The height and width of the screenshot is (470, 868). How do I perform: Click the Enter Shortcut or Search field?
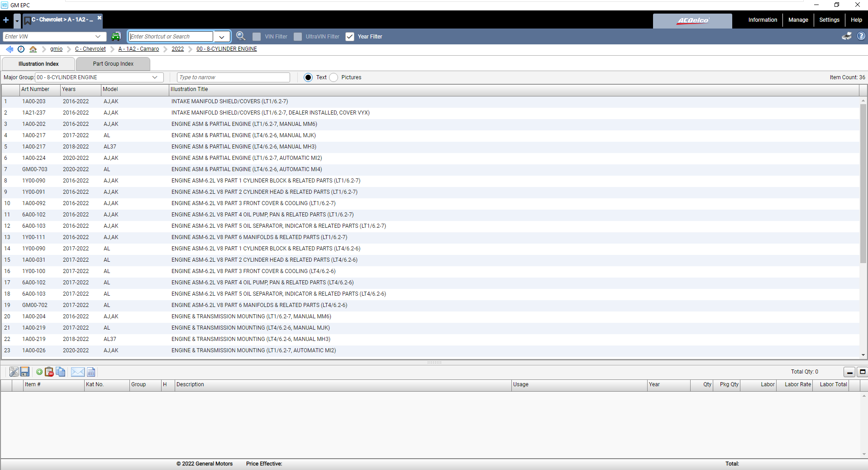pyautogui.click(x=171, y=37)
